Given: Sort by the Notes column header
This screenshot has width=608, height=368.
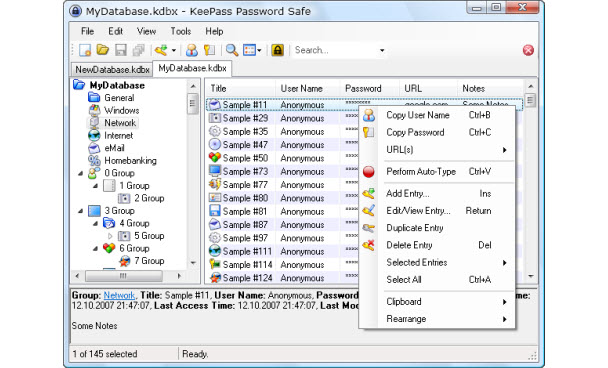Looking at the screenshot, I should 491,88.
